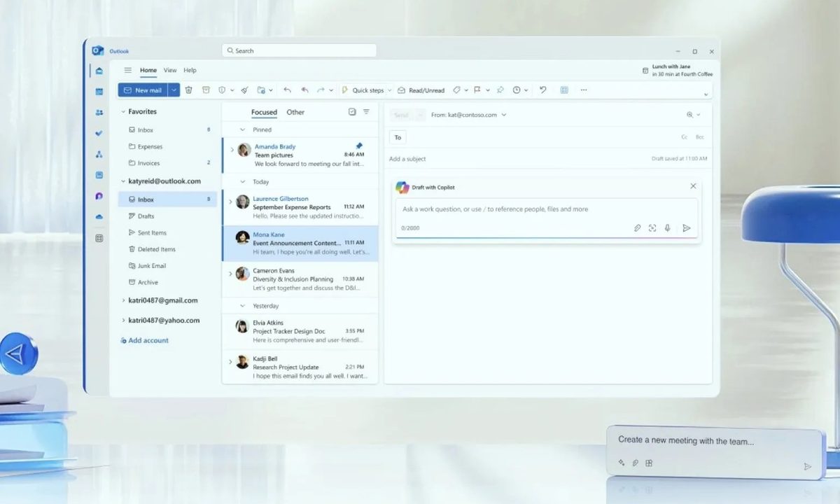Screen dimensions: 840x504
Task: Pin message using toolbar pin icon
Action: (x=500, y=90)
